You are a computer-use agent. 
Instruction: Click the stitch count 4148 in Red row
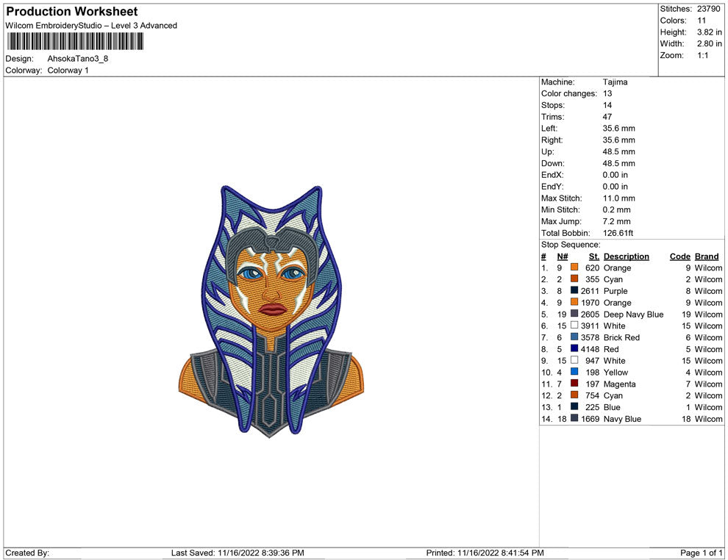590,349
